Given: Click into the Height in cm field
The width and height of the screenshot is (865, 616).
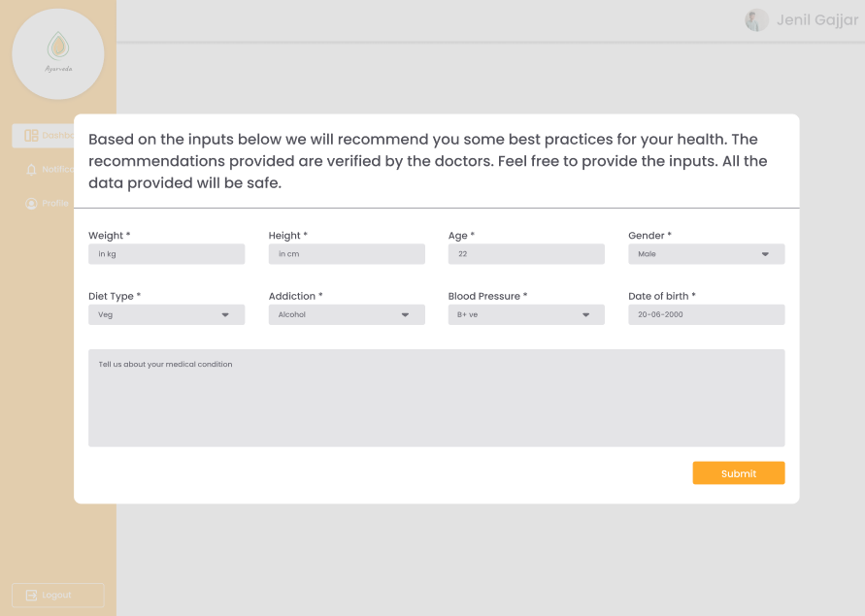Looking at the screenshot, I should point(347,254).
